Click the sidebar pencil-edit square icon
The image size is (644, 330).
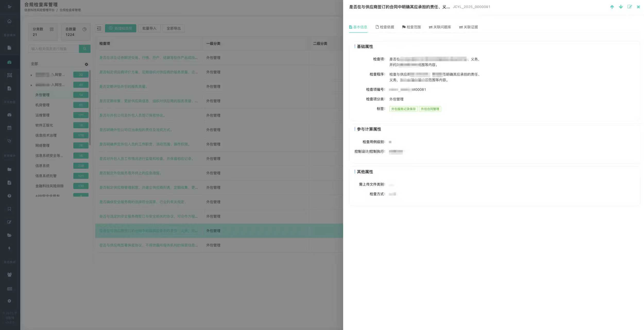click(x=9, y=222)
